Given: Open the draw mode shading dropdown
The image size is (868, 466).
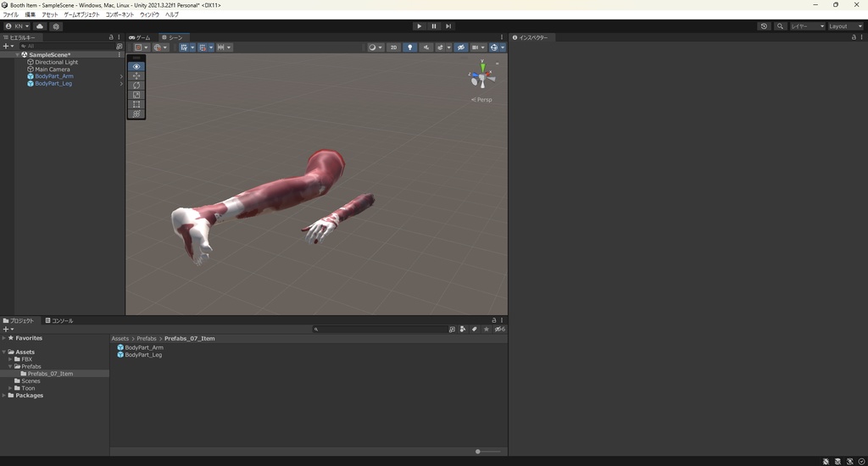Looking at the screenshot, I should click(x=375, y=47).
